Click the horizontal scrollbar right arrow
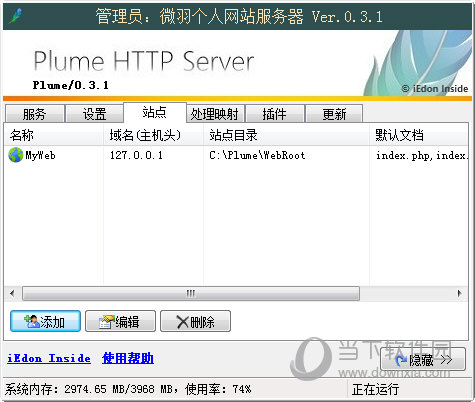 coord(460,294)
